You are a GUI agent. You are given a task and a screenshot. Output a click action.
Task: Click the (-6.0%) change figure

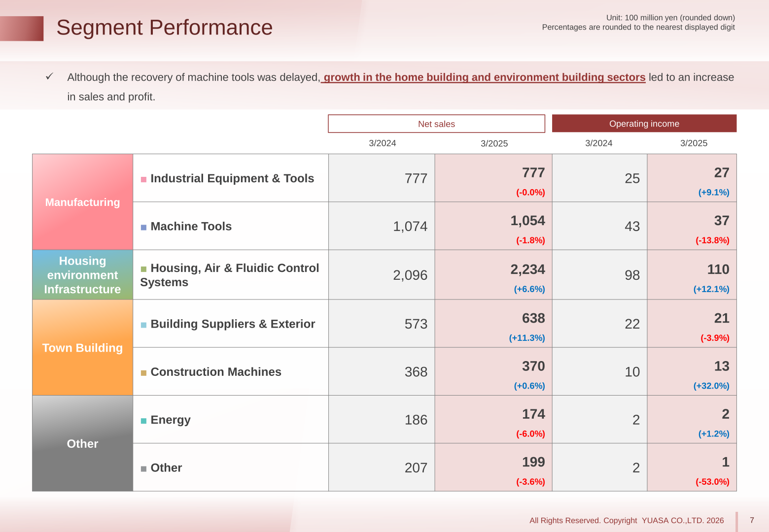(x=530, y=434)
